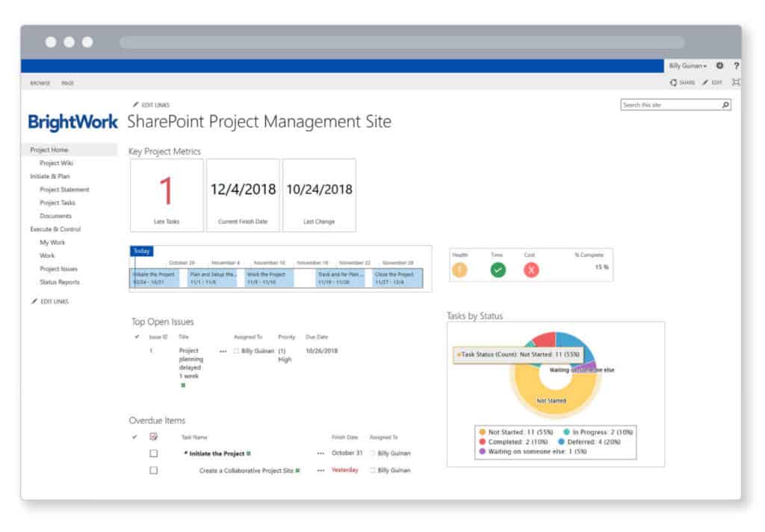Click checkmark column icon in Overdue Items header

(134, 437)
